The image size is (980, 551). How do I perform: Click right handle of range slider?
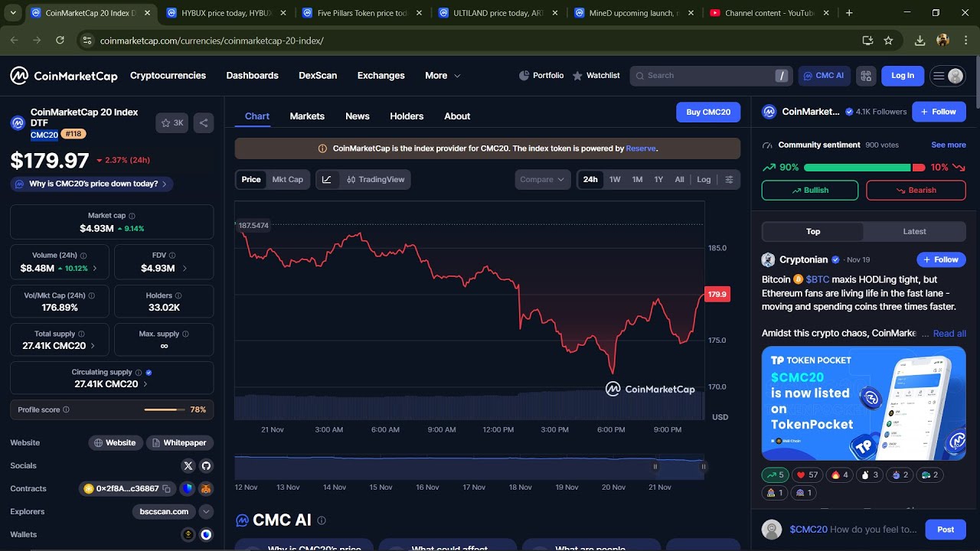pyautogui.click(x=703, y=466)
